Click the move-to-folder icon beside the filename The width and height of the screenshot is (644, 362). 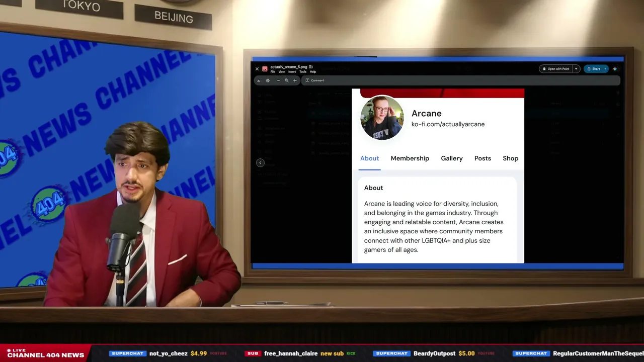click(311, 67)
